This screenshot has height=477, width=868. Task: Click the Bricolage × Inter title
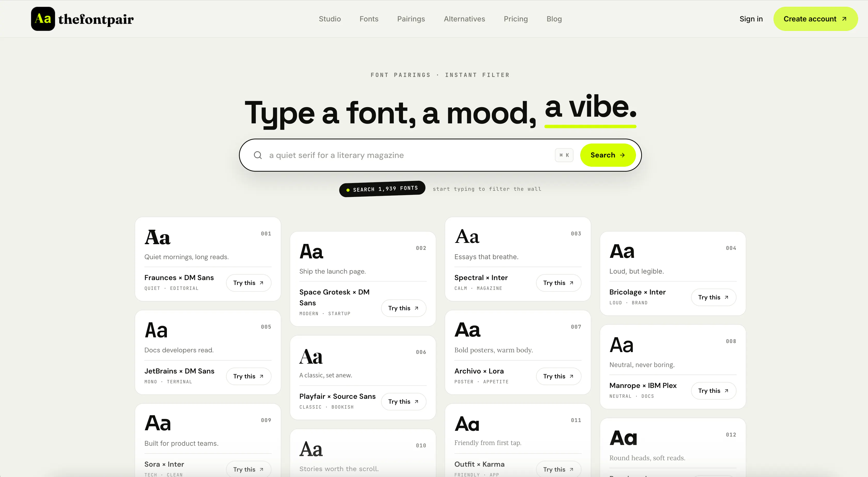(637, 292)
